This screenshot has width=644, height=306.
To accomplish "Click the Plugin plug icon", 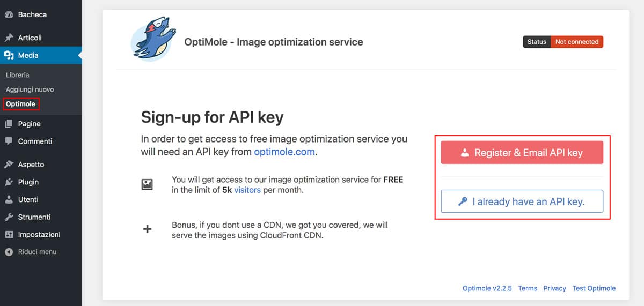I will click(9, 182).
